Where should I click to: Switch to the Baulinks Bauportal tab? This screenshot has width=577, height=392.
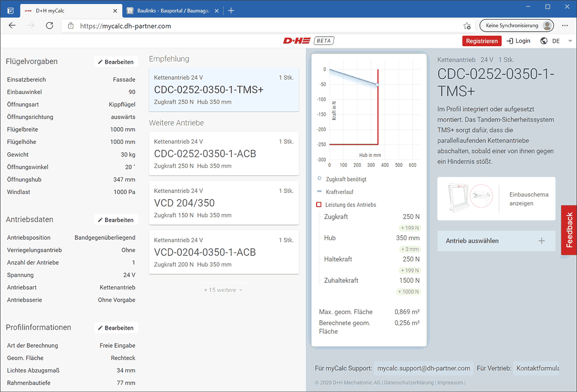173,11
